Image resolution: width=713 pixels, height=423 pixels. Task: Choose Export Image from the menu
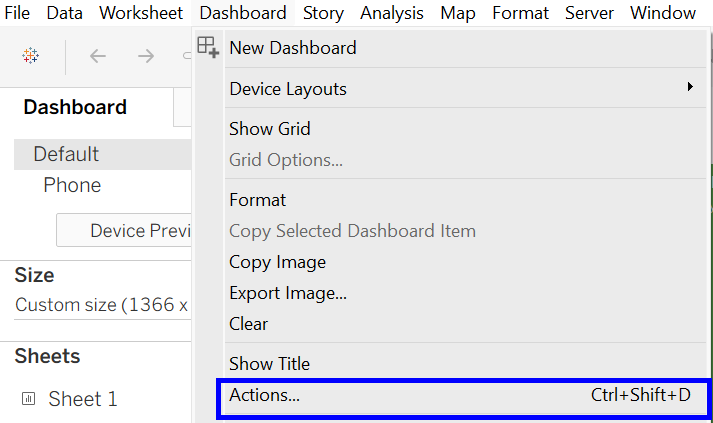(287, 293)
